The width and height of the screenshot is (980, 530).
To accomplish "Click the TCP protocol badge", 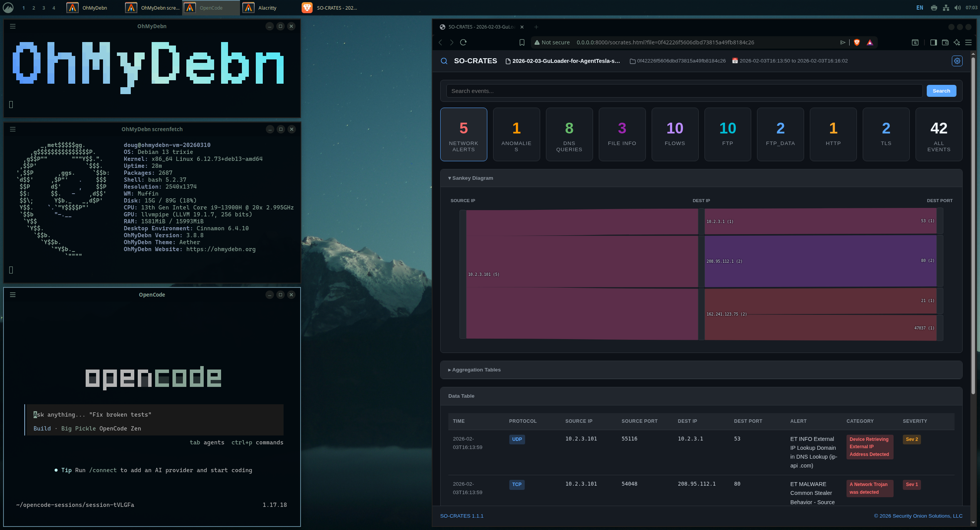I will (517, 484).
